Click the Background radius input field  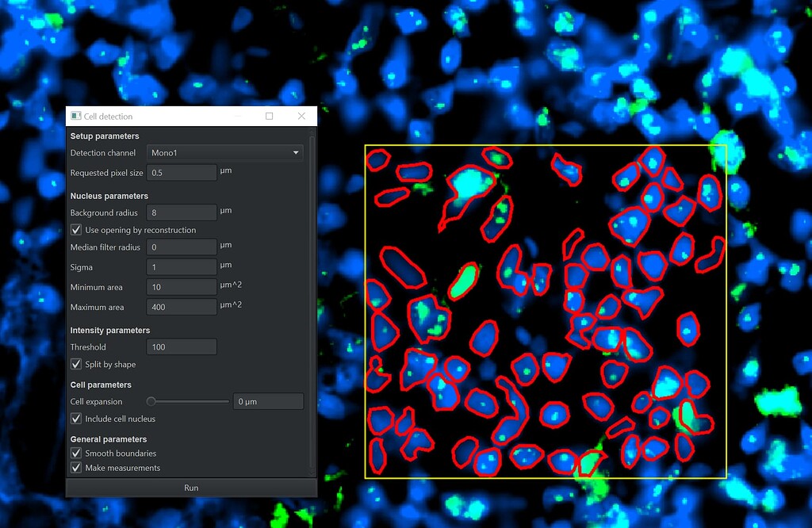(181, 211)
